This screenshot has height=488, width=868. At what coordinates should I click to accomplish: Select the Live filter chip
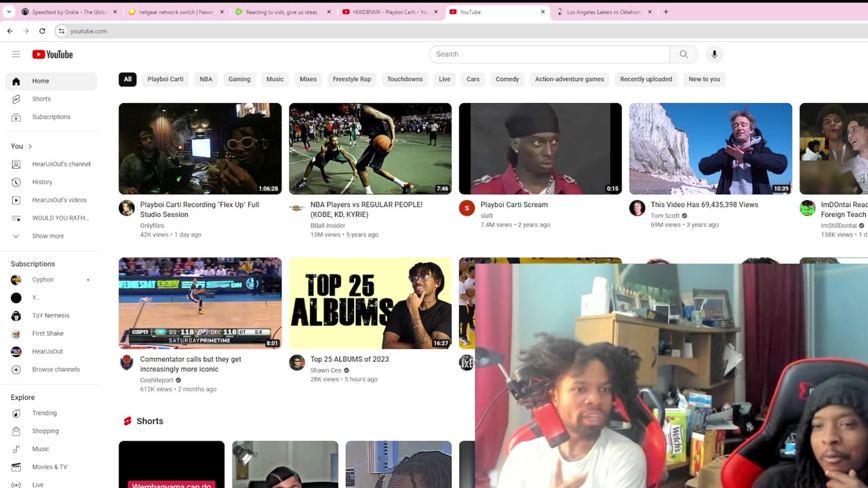pos(445,79)
